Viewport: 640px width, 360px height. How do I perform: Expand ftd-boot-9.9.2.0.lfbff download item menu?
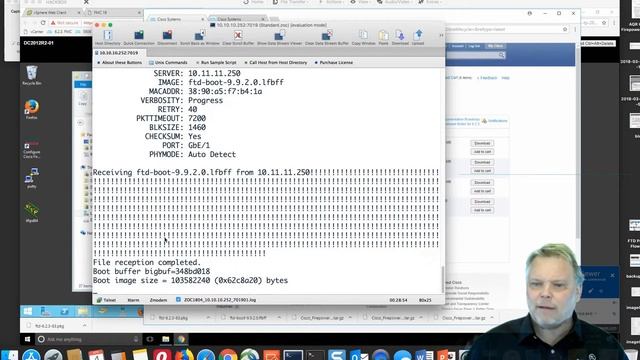[279, 318]
